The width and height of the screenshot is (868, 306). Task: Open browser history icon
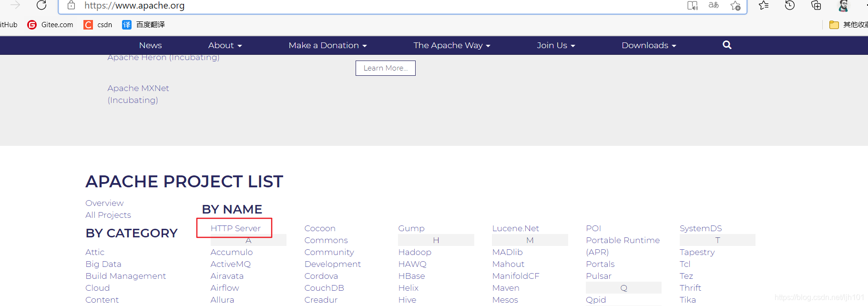click(790, 5)
